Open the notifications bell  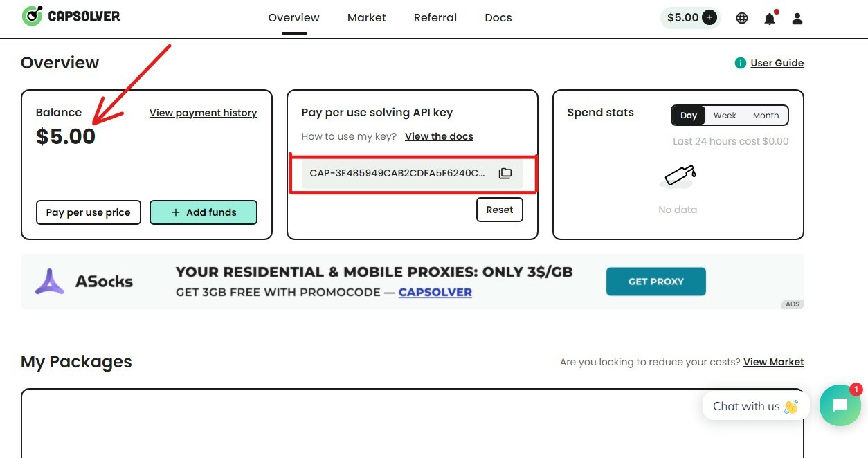(x=770, y=19)
